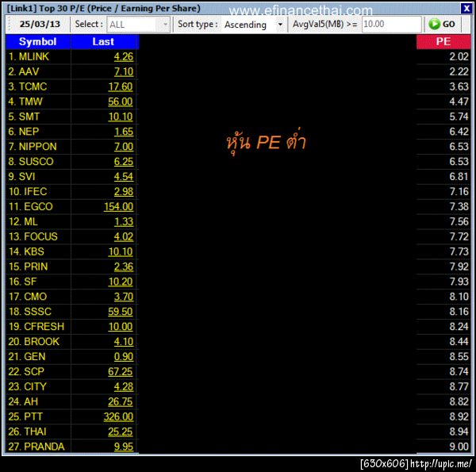Image resolution: width=476 pixels, height=472 pixels.
Task: Click CMO PE value 8.10
Action: 459,297
